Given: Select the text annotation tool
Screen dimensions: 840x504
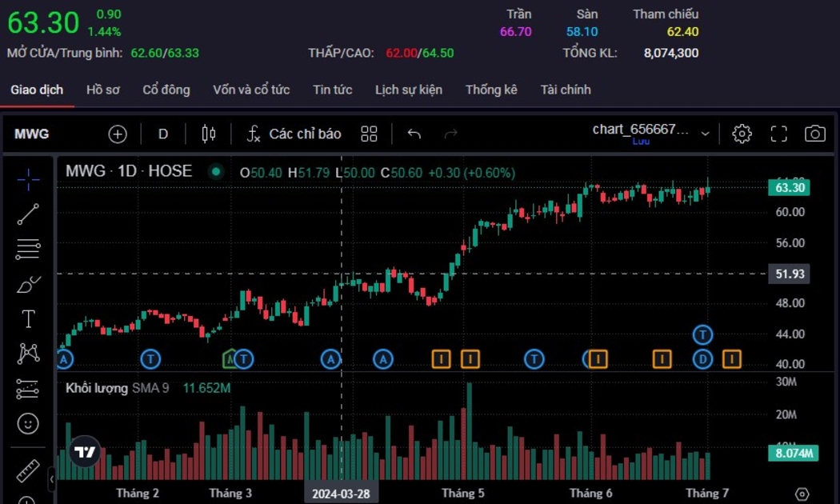Looking at the screenshot, I should [x=28, y=319].
